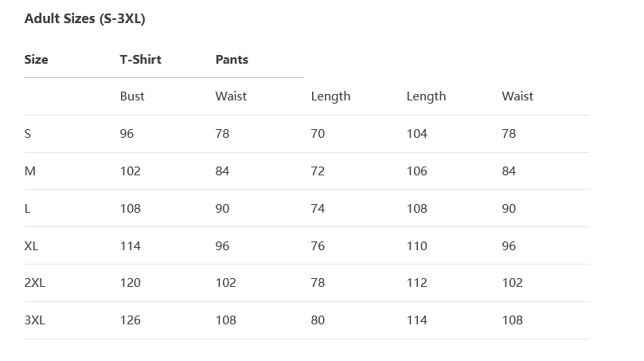The height and width of the screenshot is (361, 644).
Task: Click the last Waist subheader
Action: click(x=517, y=96)
